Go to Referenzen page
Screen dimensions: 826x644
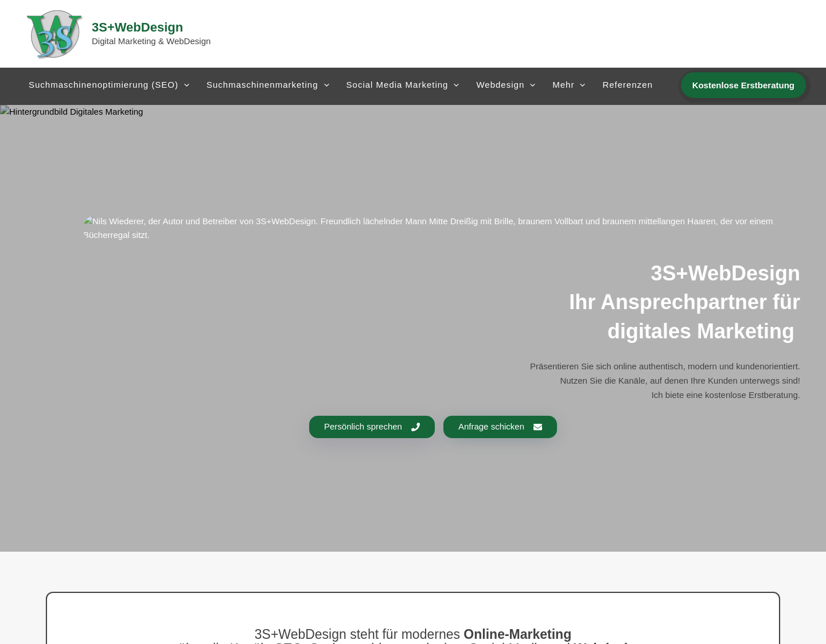pyautogui.click(x=628, y=85)
